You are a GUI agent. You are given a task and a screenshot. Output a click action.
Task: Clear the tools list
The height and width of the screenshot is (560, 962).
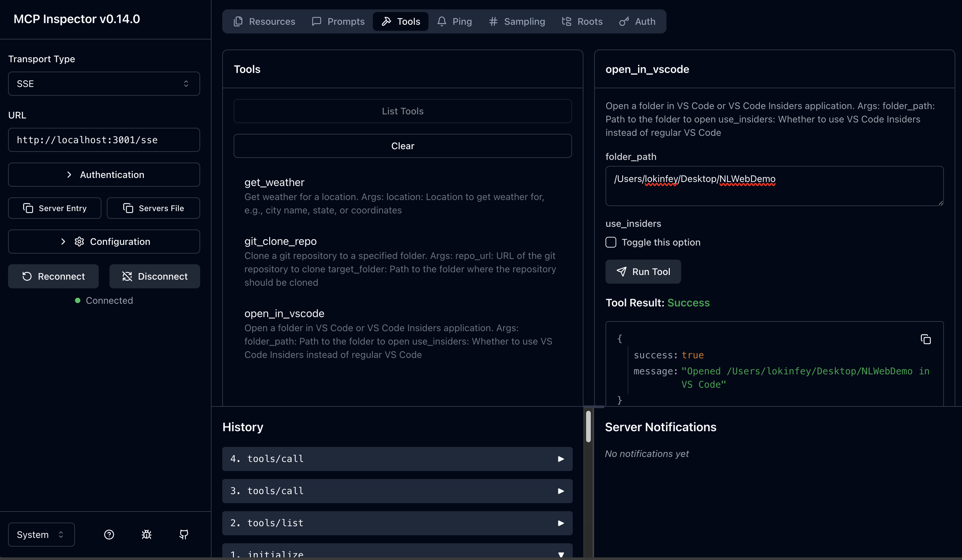[403, 146]
